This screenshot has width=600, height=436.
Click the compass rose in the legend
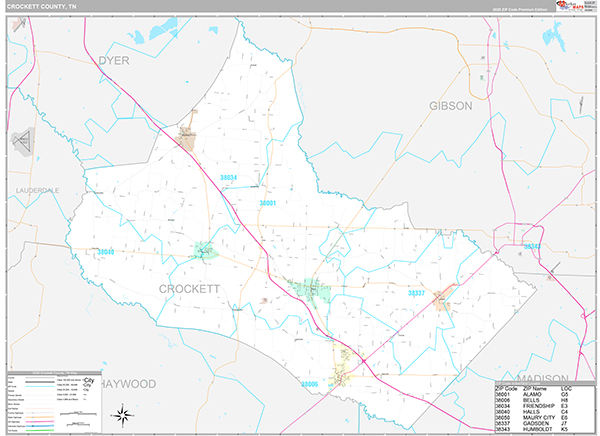[122, 415]
